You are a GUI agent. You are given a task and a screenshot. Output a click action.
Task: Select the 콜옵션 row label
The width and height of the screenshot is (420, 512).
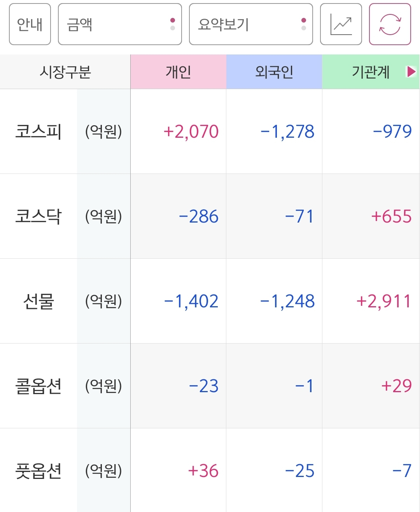coord(38,386)
